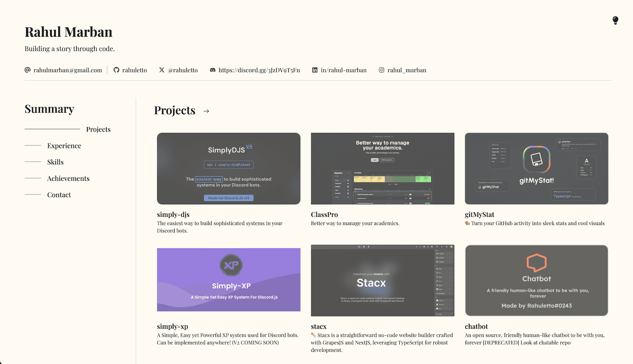Navigate to the Achievements section
Viewport: 633px width, 364px height.
click(x=68, y=178)
